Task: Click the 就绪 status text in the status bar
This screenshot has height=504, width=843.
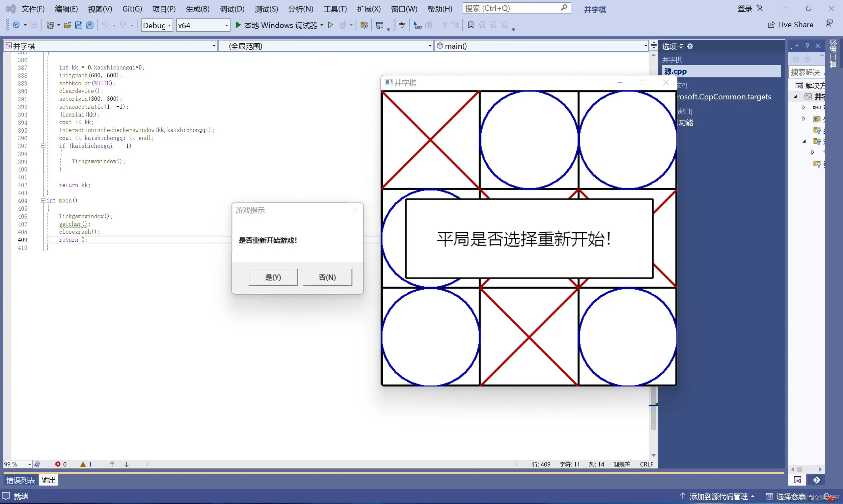Action: pos(21,496)
